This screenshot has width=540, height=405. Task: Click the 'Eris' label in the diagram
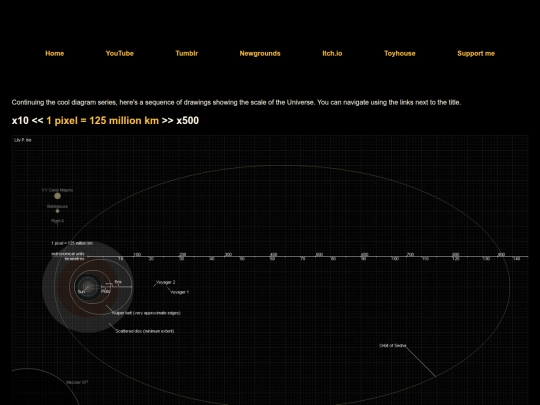coord(118,282)
